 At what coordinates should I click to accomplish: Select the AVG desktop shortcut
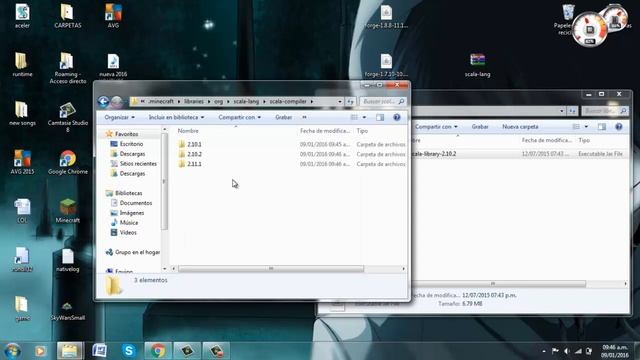113,16
